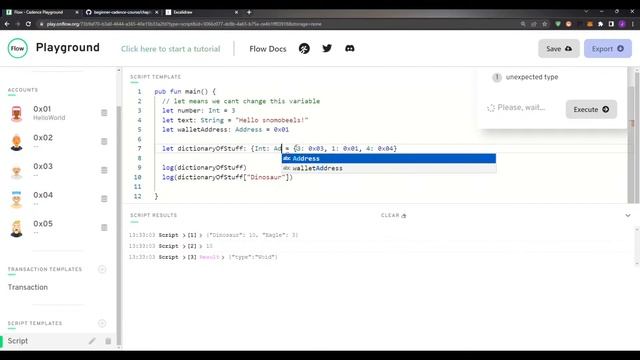Click the browser address bar URL

pos(184,24)
